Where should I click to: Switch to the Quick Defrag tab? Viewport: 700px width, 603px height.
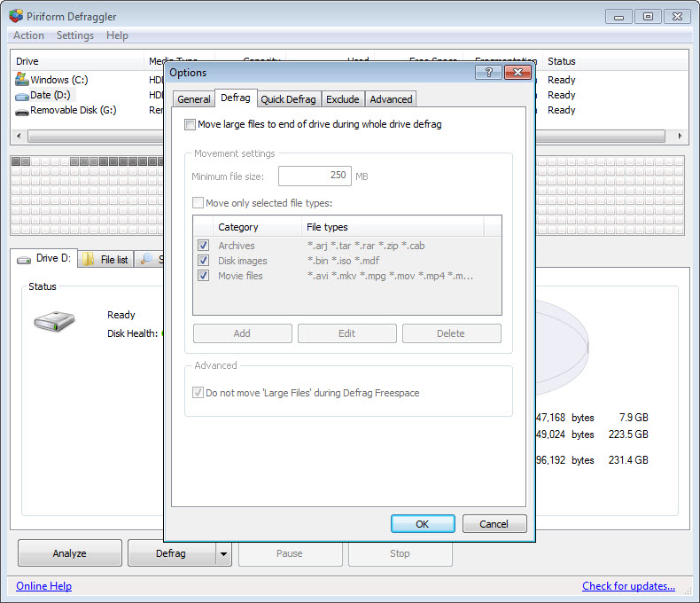[x=288, y=99]
